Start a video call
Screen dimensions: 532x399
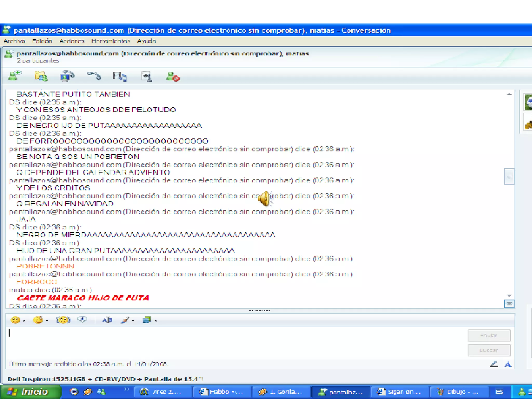coord(67,76)
